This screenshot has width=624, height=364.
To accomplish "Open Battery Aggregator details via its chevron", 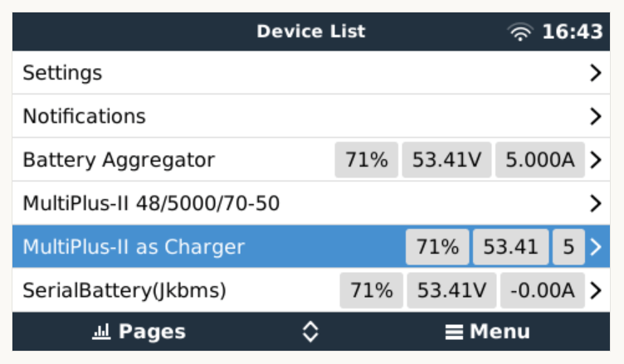I will point(595,160).
